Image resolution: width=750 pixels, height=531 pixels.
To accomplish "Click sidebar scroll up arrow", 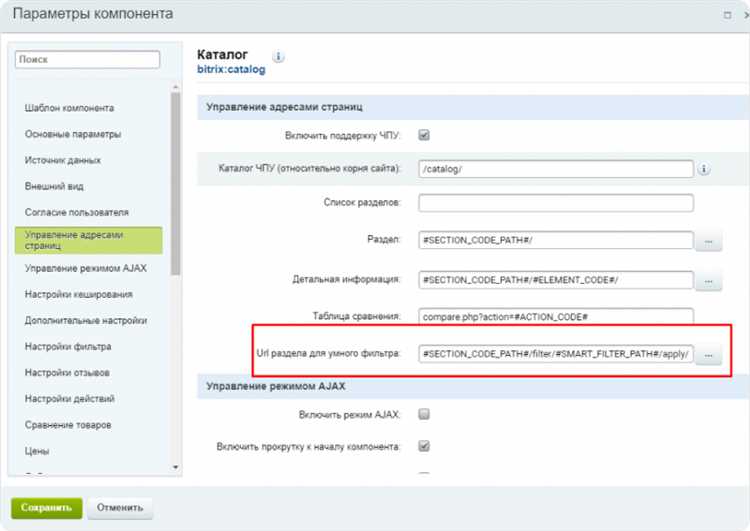I will 176,87.
